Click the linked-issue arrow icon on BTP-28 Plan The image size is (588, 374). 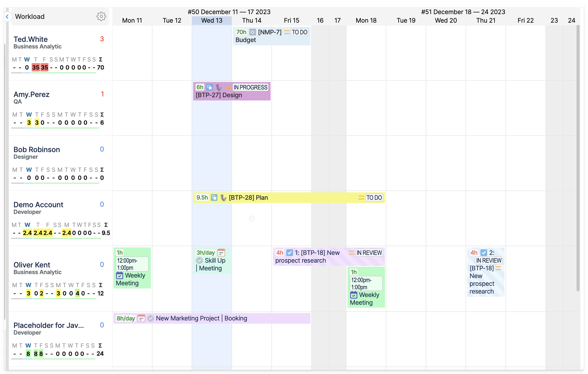(x=223, y=198)
